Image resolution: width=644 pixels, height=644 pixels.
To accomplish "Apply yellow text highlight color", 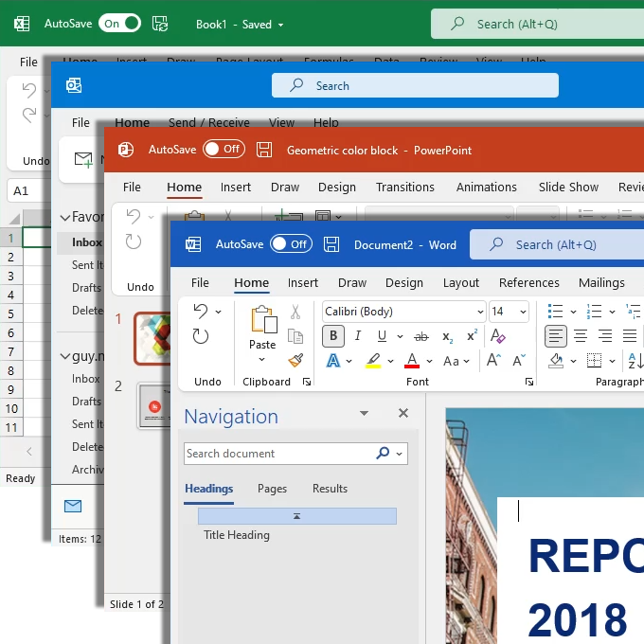I will pos(373,361).
